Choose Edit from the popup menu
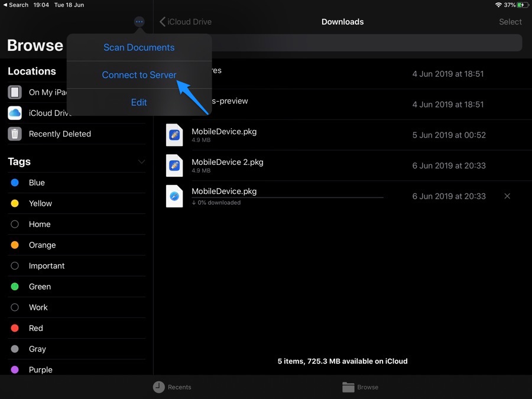This screenshot has width=532, height=399. 139,102
